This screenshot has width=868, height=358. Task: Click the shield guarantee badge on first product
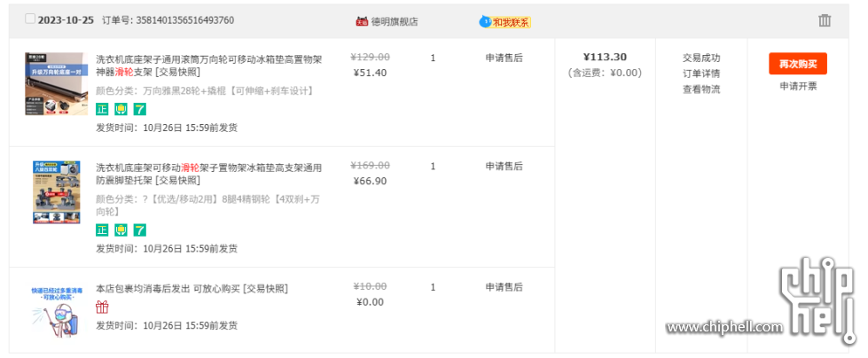121,109
